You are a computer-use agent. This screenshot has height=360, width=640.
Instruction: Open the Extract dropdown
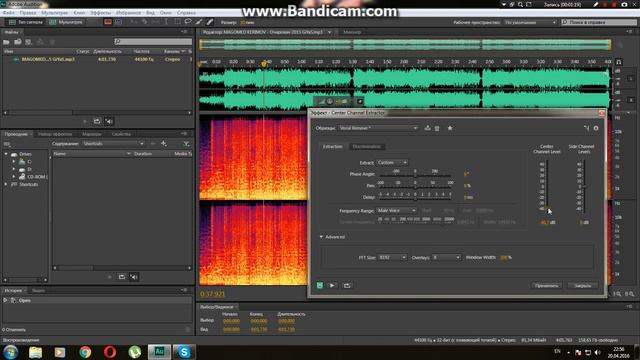coord(392,162)
